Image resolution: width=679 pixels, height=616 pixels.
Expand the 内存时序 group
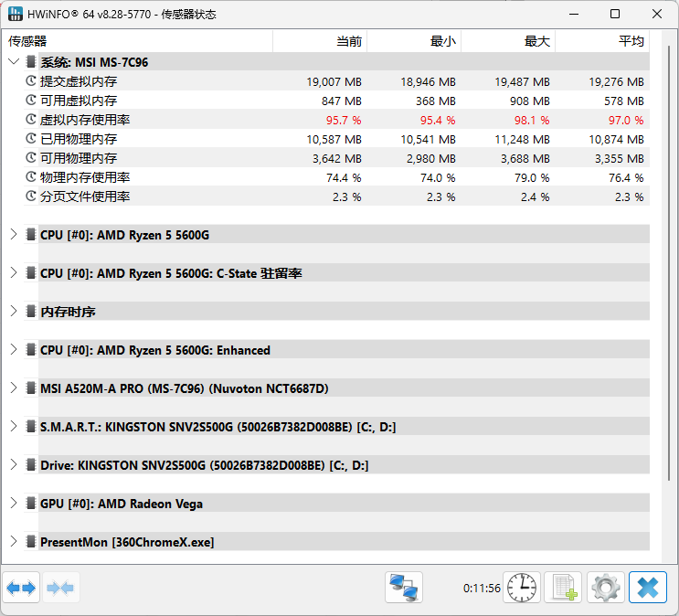[x=14, y=311]
